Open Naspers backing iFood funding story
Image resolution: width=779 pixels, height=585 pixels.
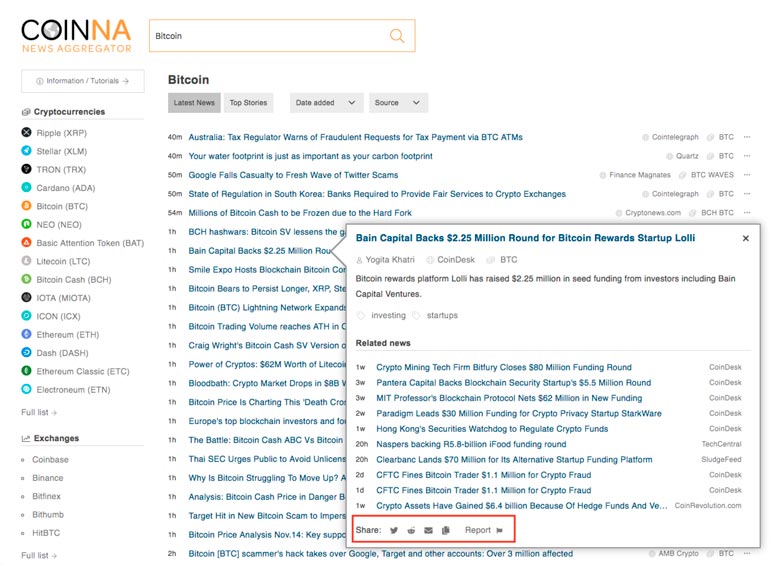pos(471,444)
